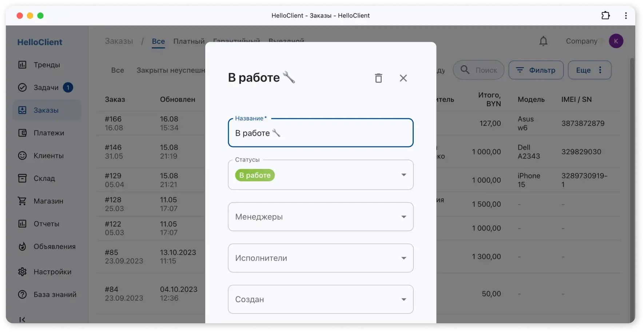Collapse the sidebar with the arrow icon

coord(22,319)
